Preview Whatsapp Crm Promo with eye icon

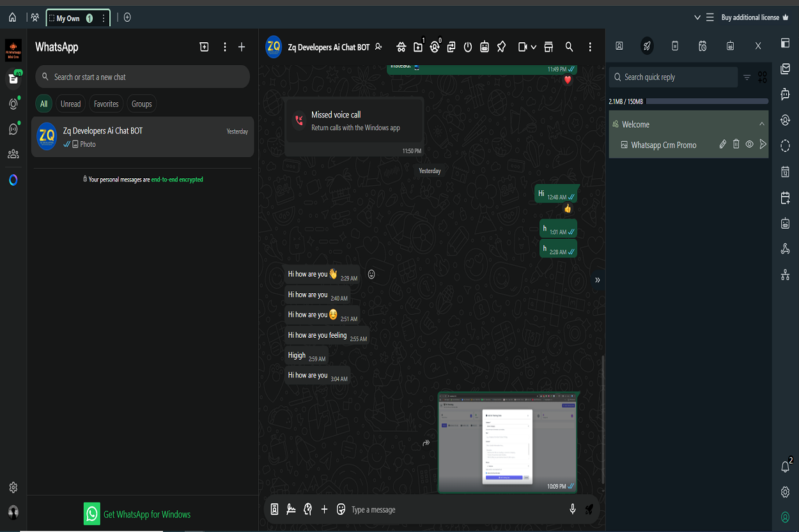(749, 145)
